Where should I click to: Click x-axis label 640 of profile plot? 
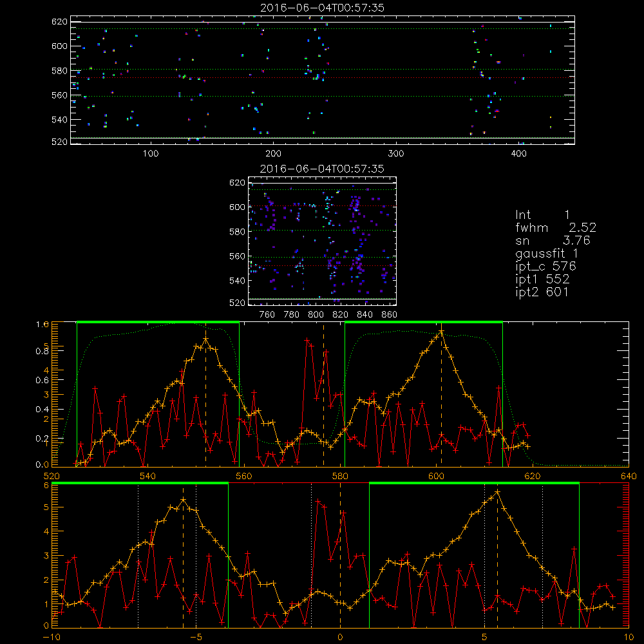coord(629,476)
